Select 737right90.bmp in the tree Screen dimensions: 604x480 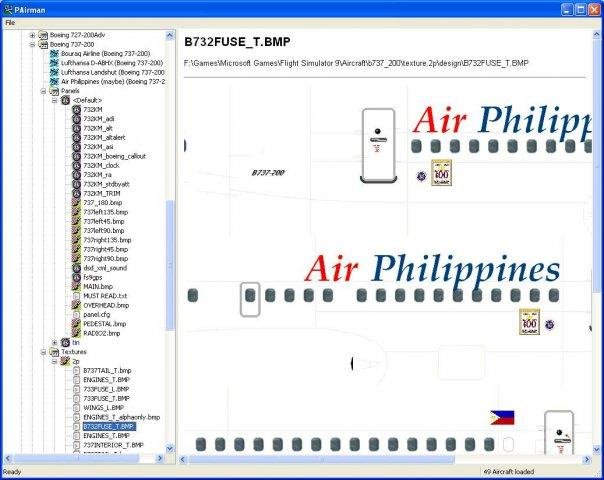[x=106, y=258]
